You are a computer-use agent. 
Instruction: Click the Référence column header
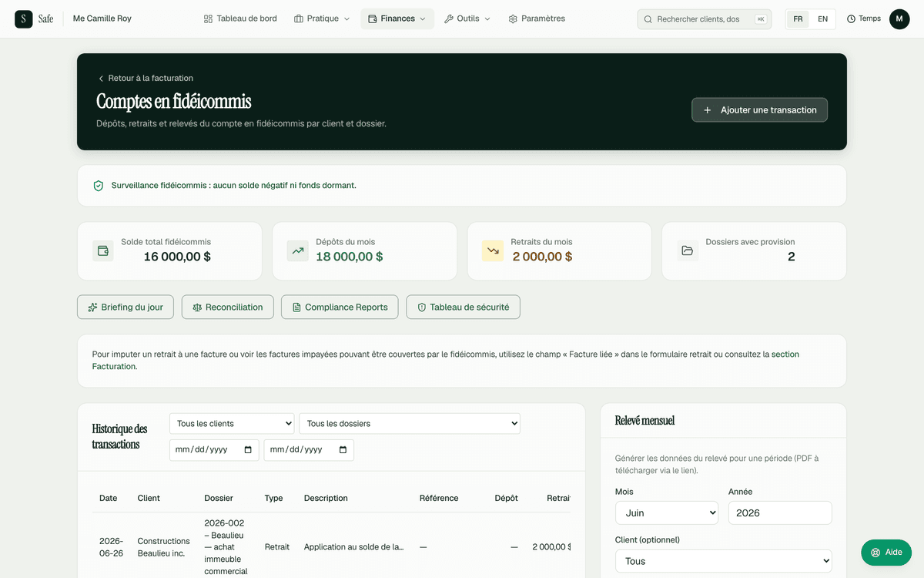(439, 498)
